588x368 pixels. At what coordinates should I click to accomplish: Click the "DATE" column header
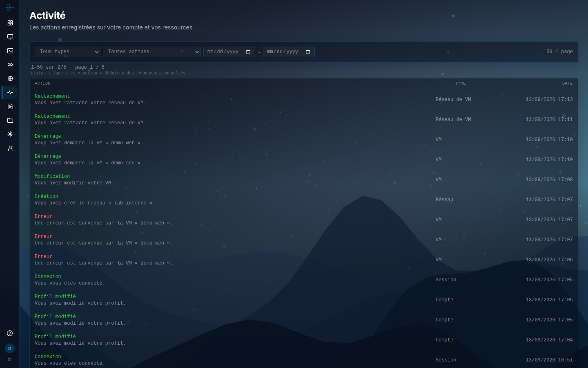(567, 83)
